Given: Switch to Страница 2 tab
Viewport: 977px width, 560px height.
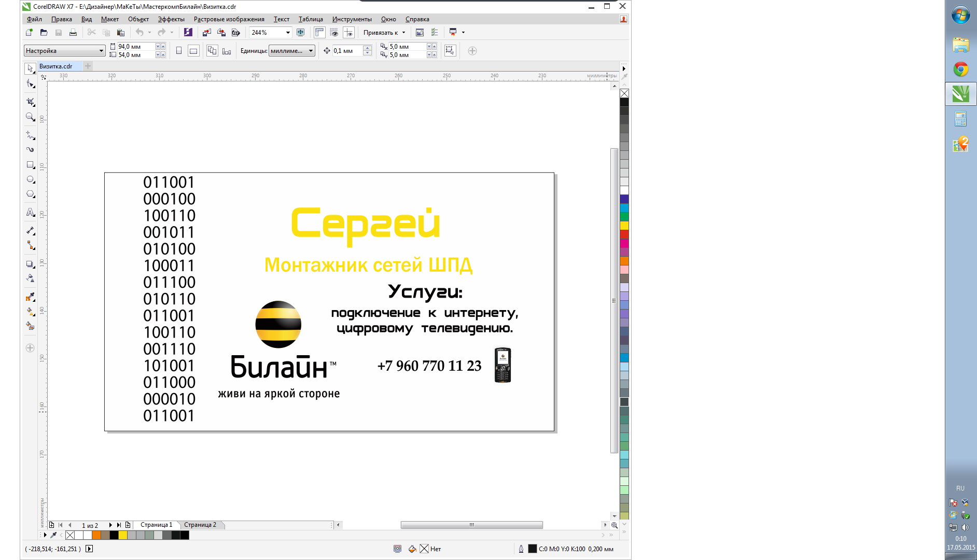Looking at the screenshot, I should 200,525.
